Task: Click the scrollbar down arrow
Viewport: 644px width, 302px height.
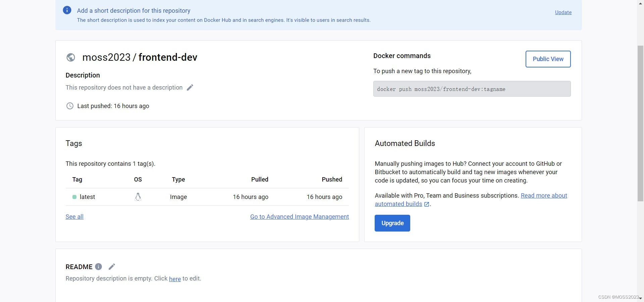Action: click(640, 299)
